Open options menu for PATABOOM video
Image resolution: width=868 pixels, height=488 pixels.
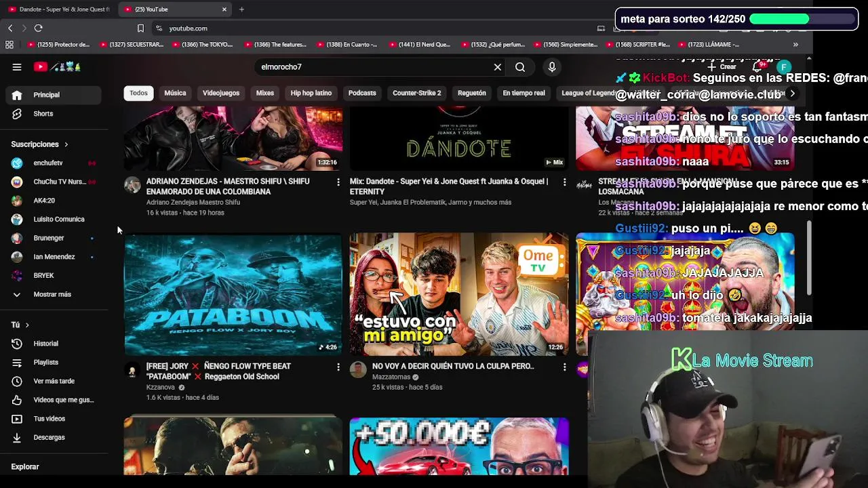tap(338, 367)
